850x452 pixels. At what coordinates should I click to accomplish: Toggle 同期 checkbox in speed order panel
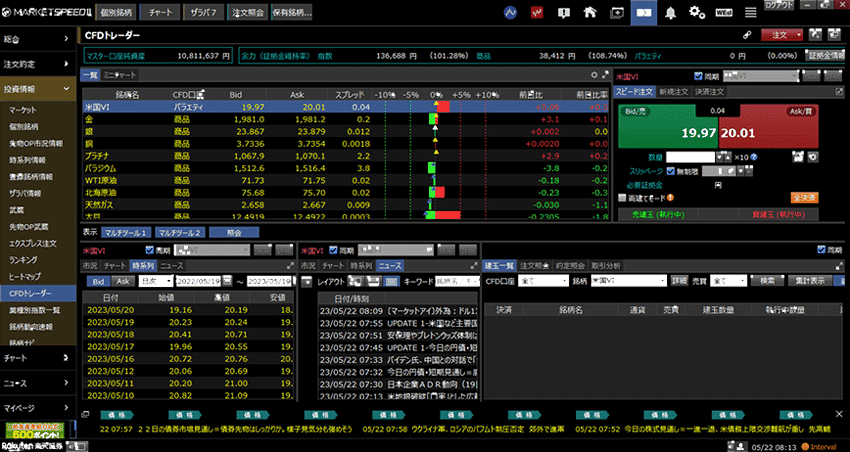[698, 76]
